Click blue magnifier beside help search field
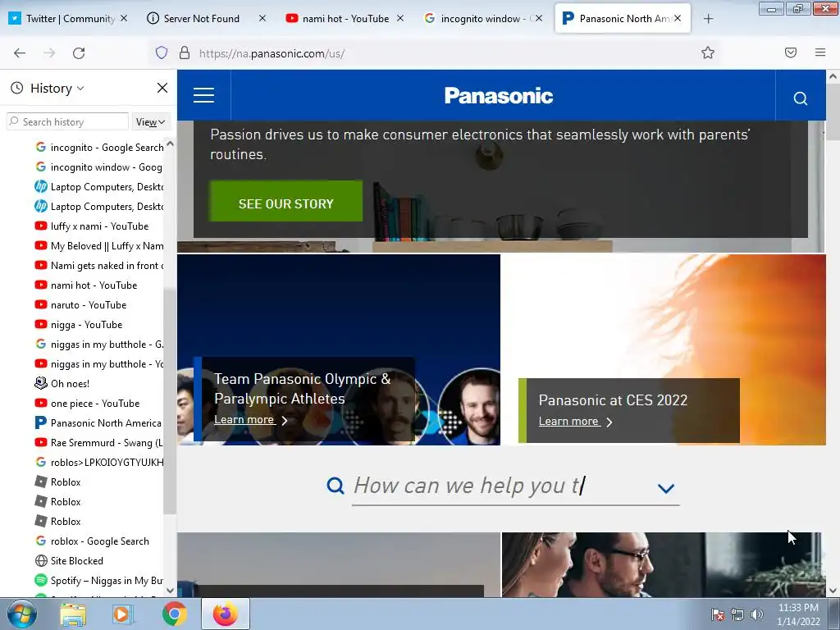The image size is (840, 630). coord(336,486)
